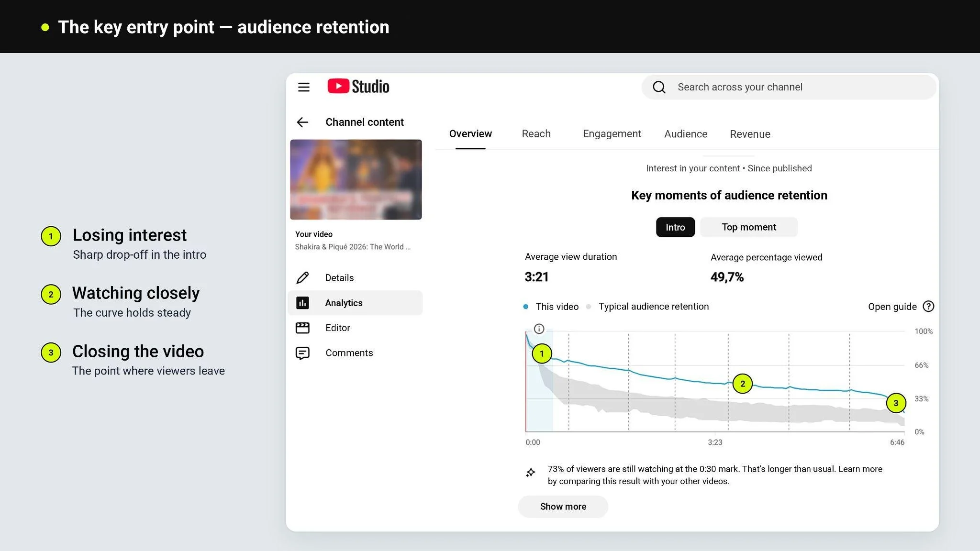The image size is (980, 551).
Task: Click the sparkle insight icon
Action: (x=530, y=473)
